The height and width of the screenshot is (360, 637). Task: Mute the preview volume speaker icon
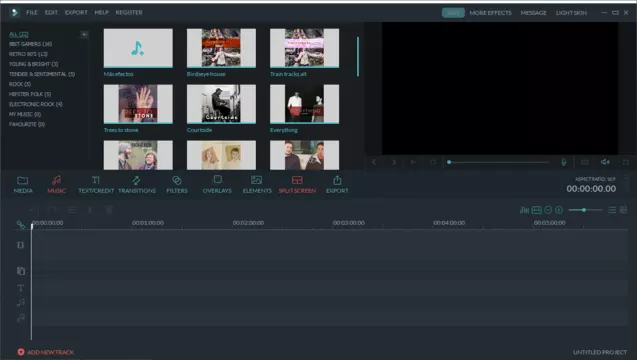coord(605,162)
